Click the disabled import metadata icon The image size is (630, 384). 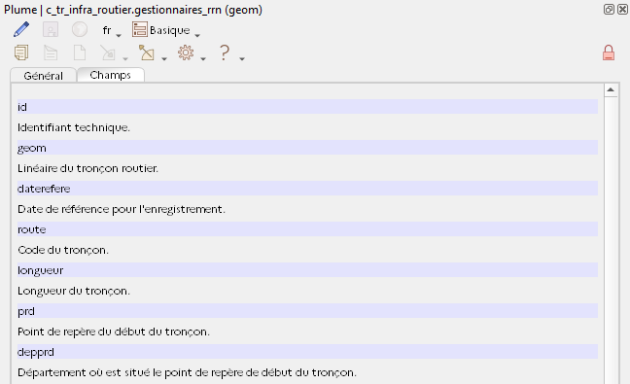pos(108,53)
